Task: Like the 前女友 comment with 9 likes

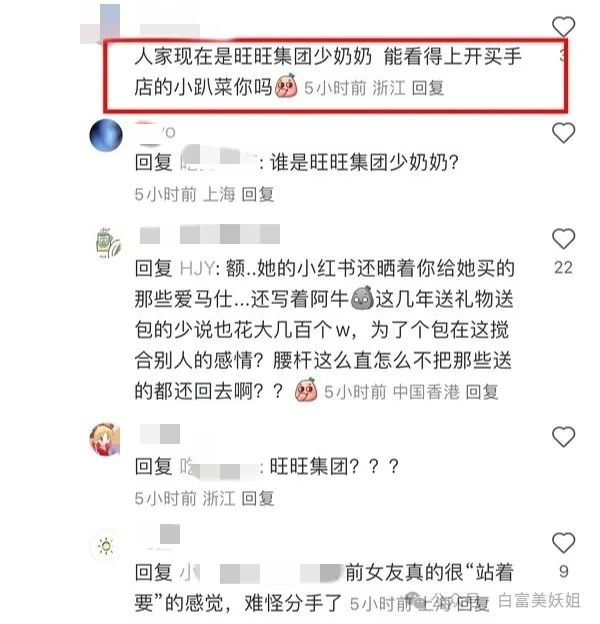Action: tap(563, 542)
